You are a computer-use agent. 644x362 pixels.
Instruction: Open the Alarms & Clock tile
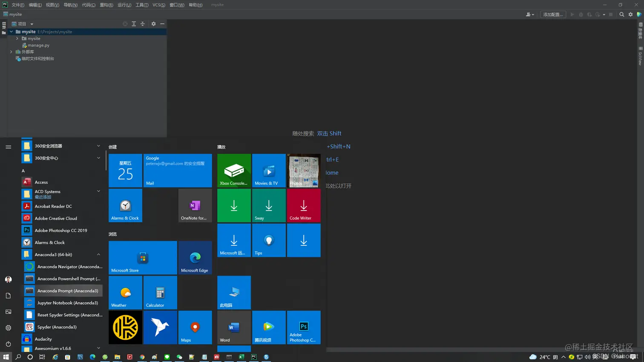(x=125, y=205)
